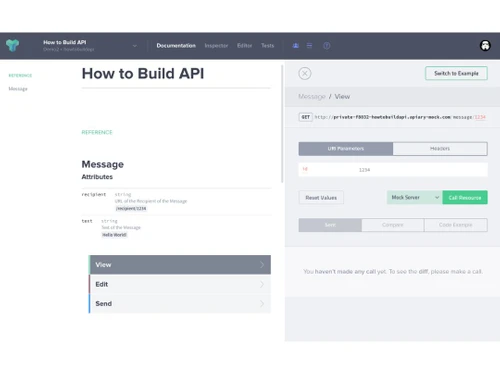Click the /recipient/1234 example value
The width and height of the screenshot is (500, 375).
coord(131,209)
